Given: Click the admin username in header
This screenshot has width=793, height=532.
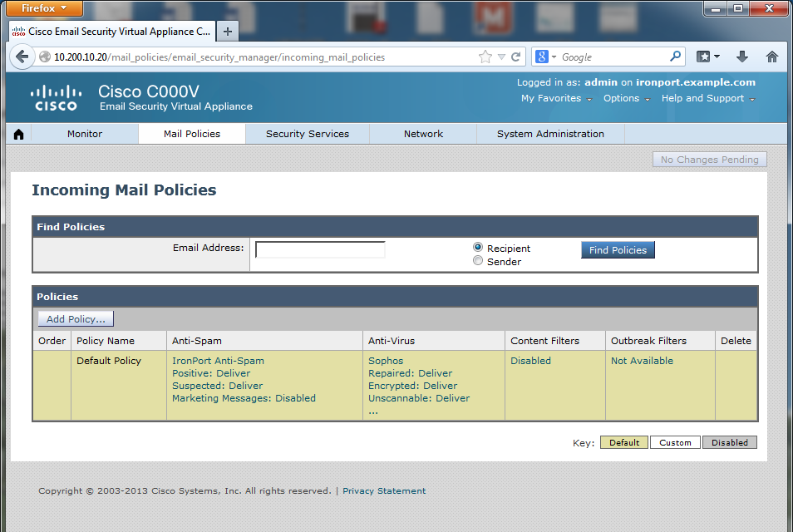Looking at the screenshot, I should pos(601,82).
